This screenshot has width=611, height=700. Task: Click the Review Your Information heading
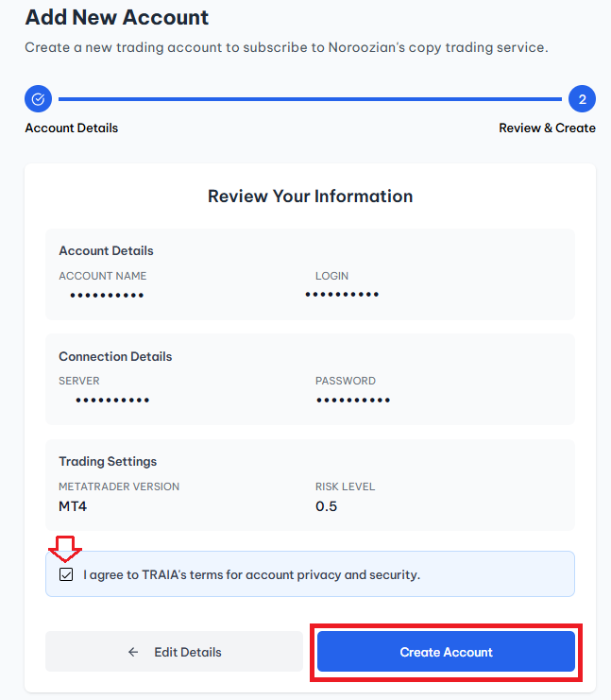(x=310, y=196)
